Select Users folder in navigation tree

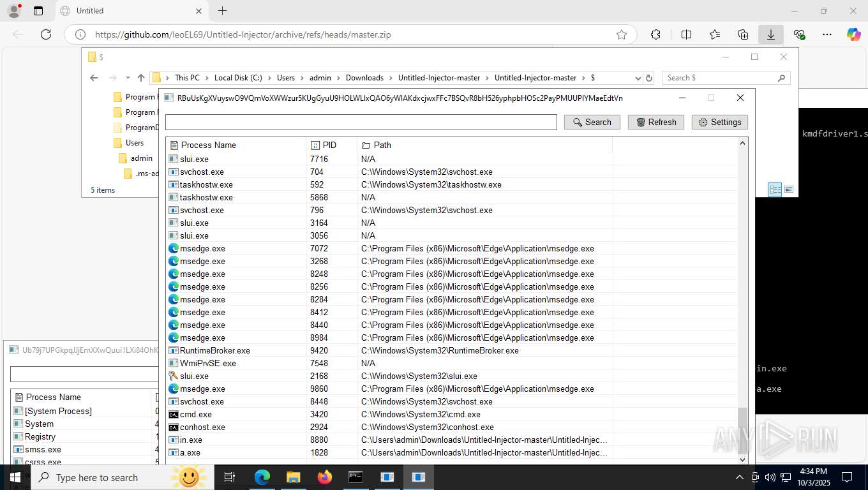tap(134, 143)
